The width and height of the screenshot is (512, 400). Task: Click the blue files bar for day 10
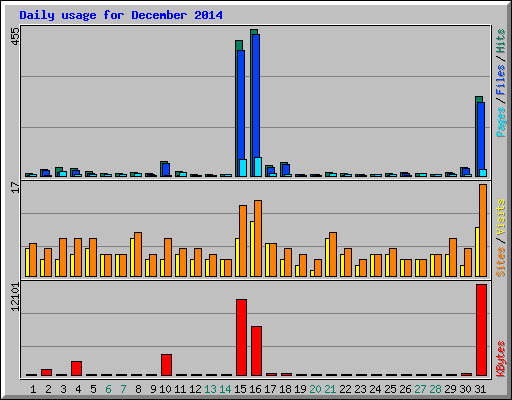point(166,170)
